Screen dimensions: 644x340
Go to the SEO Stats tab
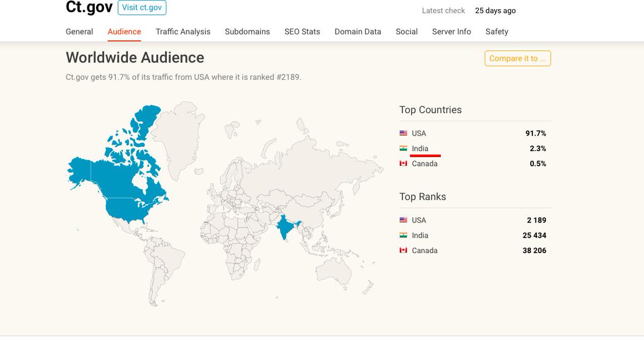[x=302, y=32]
